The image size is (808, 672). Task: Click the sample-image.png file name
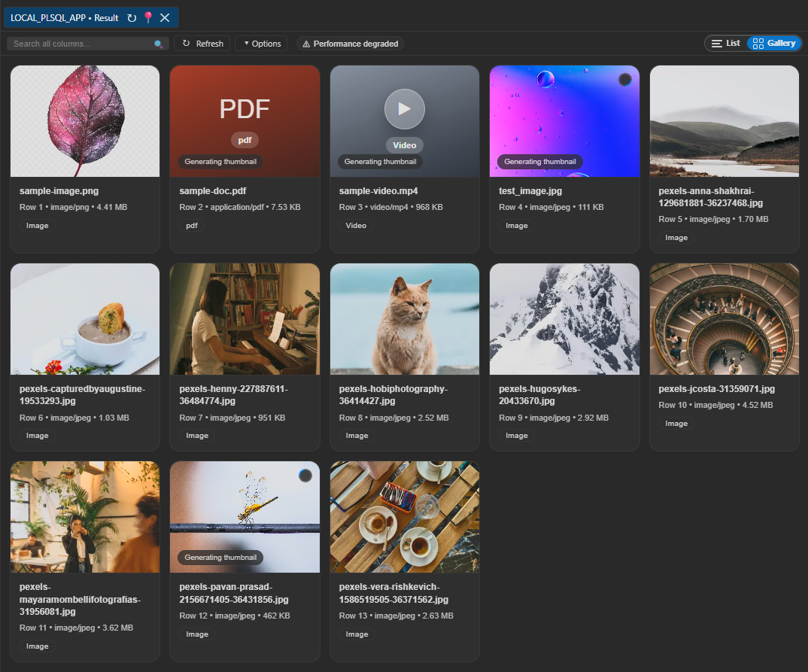point(59,190)
